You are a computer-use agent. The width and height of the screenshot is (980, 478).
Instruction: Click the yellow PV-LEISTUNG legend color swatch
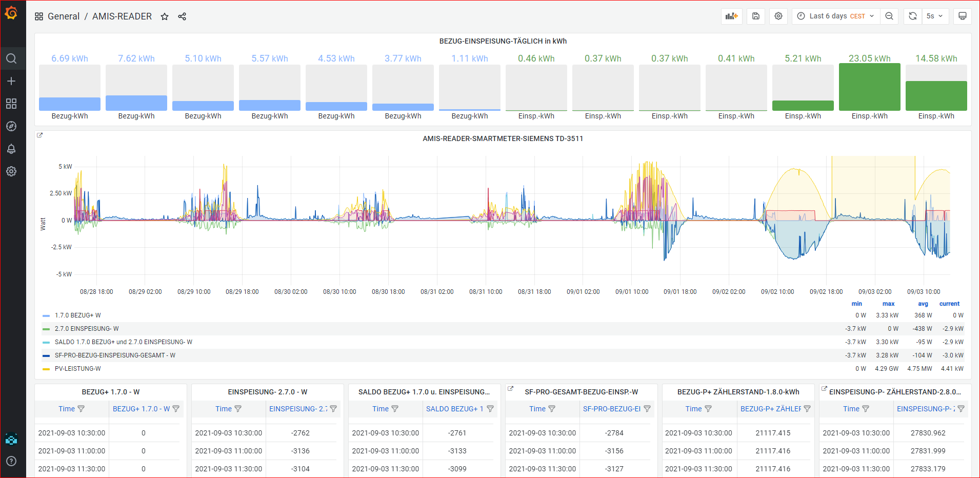click(x=46, y=369)
